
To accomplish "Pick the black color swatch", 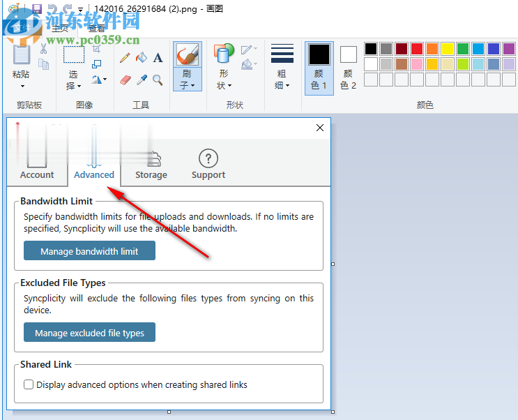I will tap(371, 49).
